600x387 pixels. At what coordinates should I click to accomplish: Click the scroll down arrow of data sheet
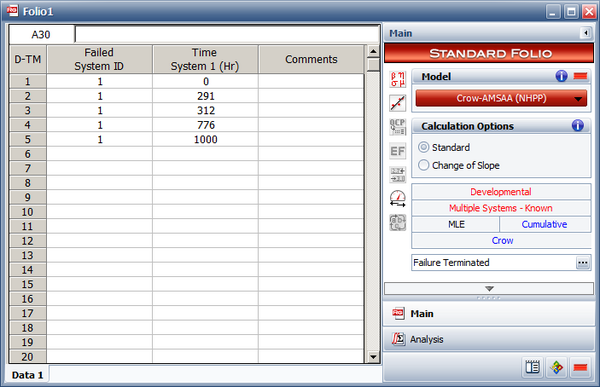coord(373,357)
